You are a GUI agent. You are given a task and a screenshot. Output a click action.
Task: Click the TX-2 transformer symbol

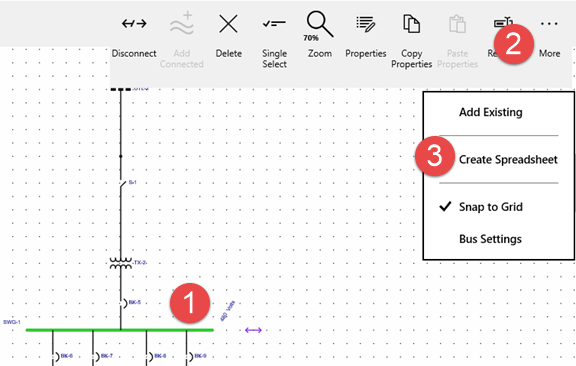[x=120, y=263]
